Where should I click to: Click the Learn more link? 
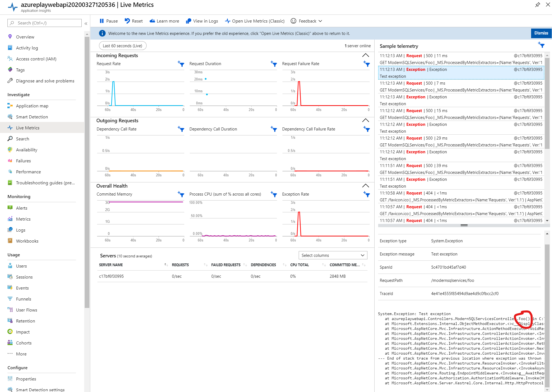click(164, 21)
